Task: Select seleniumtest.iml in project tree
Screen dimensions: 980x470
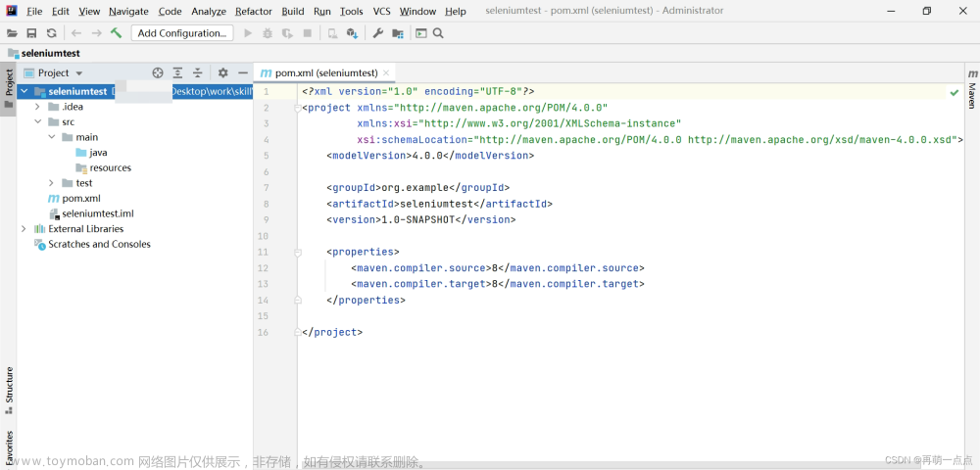Action: coord(97,213)
